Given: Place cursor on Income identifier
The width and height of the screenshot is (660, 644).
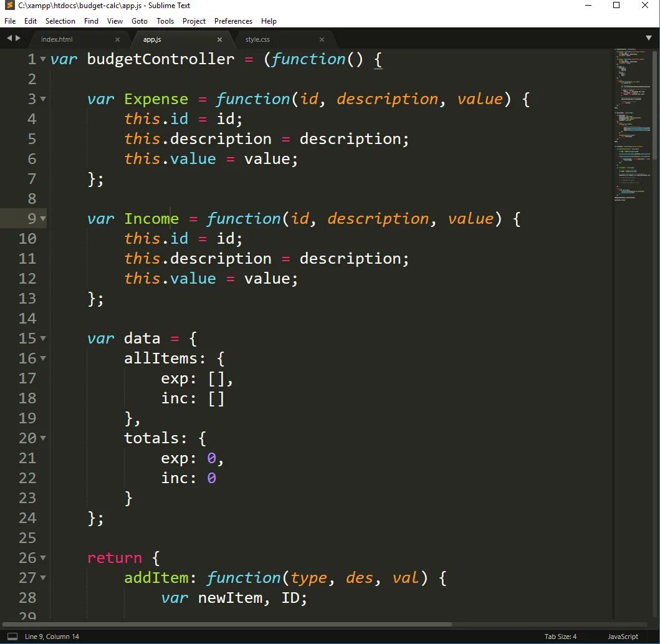Looking at the screenshot, I should point(151,219).
